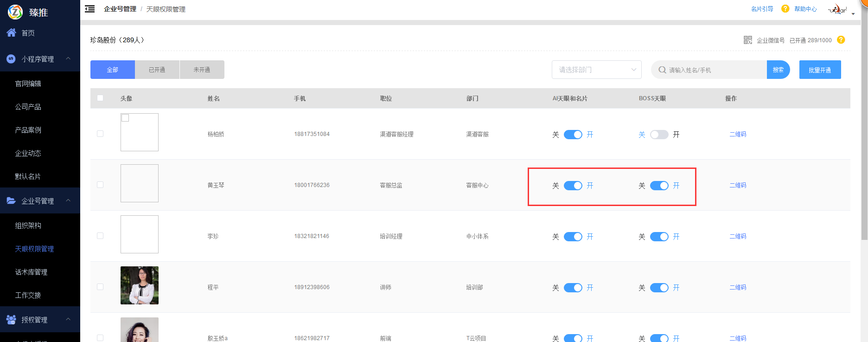Check the select-all checkbox in table header
The width and height of the screenshot is (868, 342).
pos(100,98)
